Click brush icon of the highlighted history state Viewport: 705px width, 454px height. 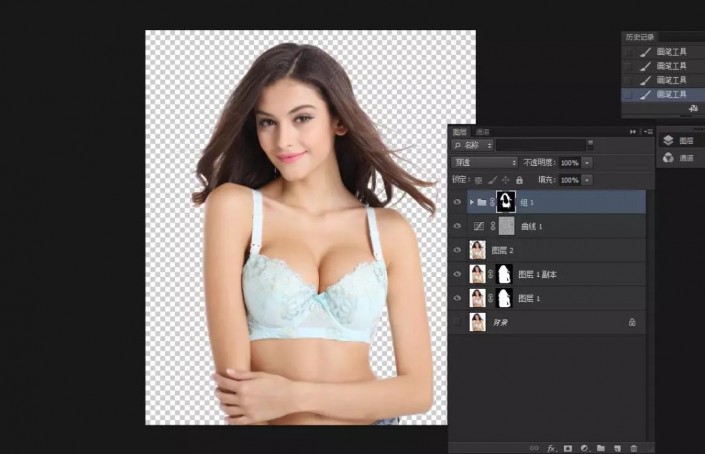coord(645,94)
